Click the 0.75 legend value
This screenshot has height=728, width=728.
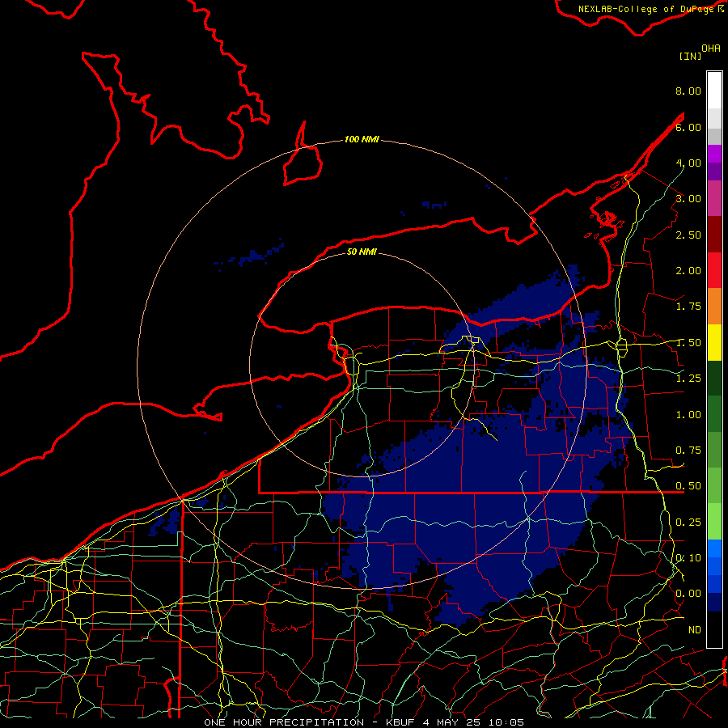point(688,451)
